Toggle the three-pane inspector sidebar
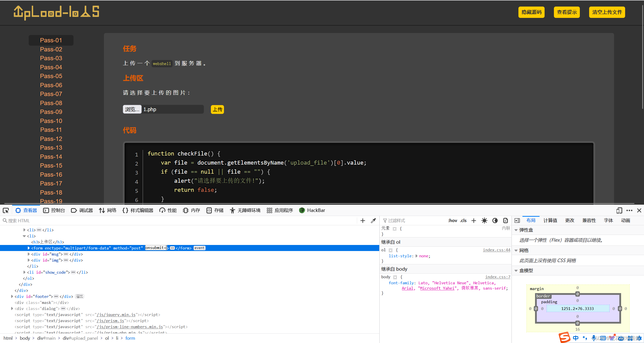 (517, 221)
